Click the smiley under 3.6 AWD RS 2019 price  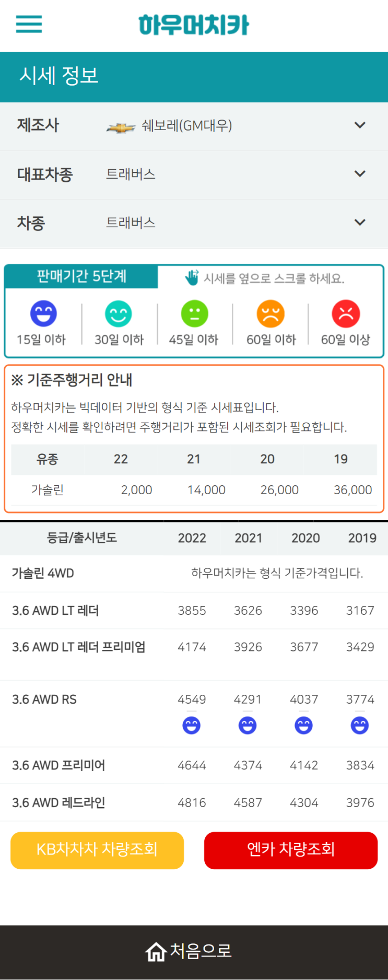click(360, 725)
